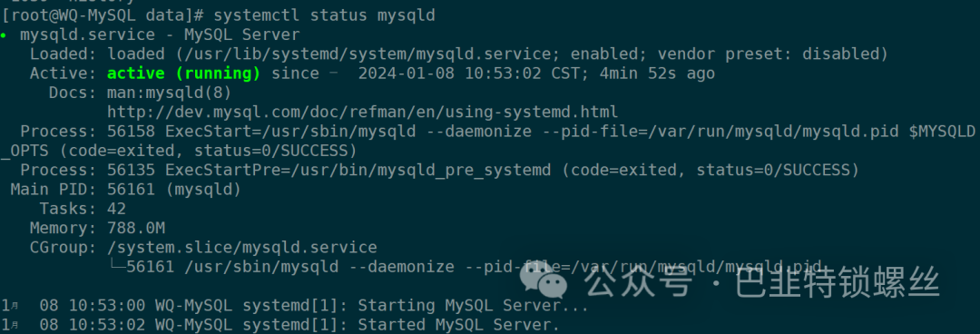Click the [root@WQ-MySQL data]# prompt
The width and height of the screenshot is (980, 334).
pos(103,15)
